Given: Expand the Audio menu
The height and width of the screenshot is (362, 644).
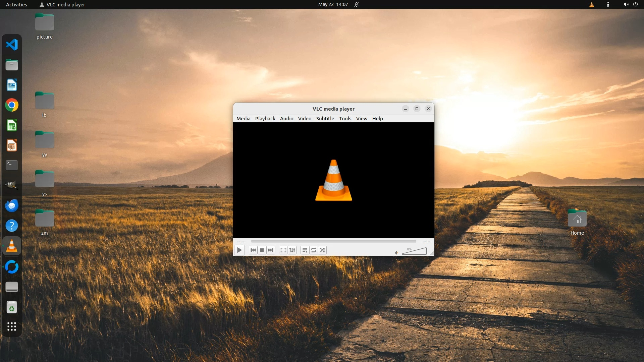Looking at the screenshot, I should pyautogui.click(x=286, y=119).
